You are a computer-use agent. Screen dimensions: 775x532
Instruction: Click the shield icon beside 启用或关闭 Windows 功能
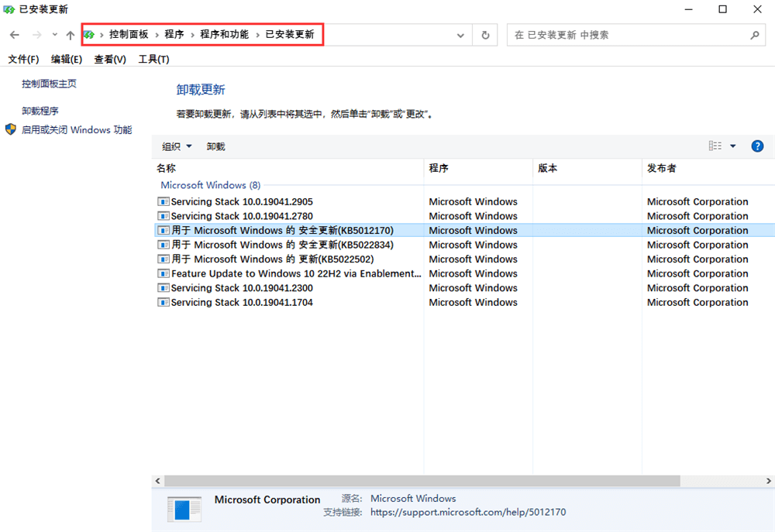(x=10, y=129)
